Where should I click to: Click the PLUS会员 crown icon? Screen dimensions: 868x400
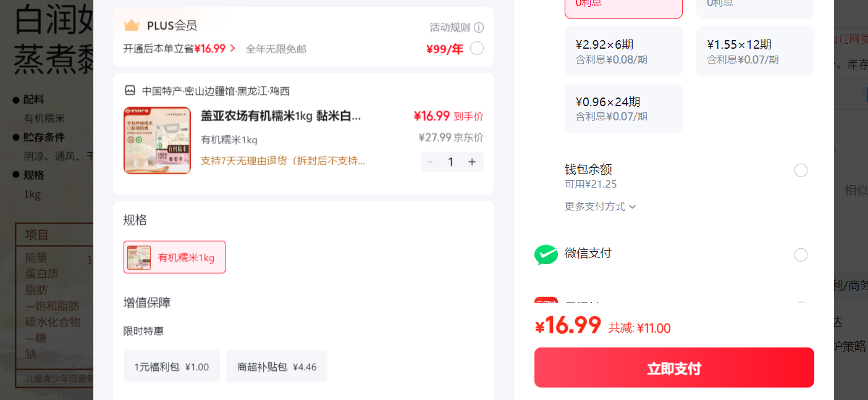(131, 25)
